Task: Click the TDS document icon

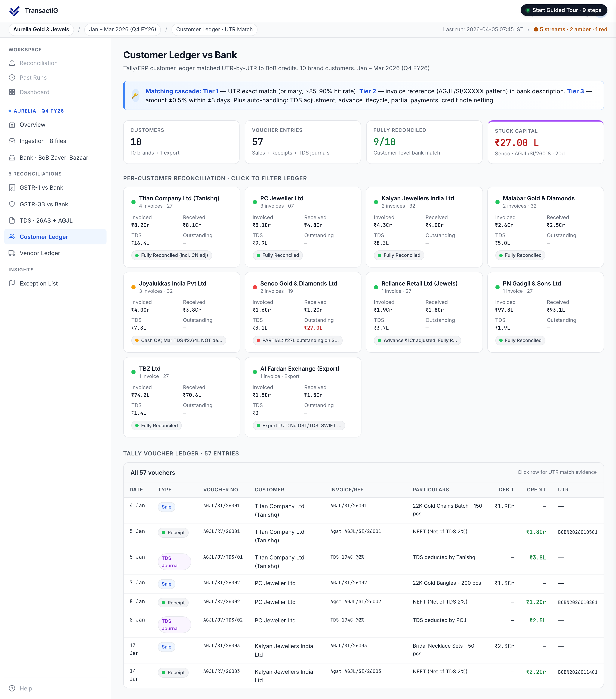Action: coord(12,221)
